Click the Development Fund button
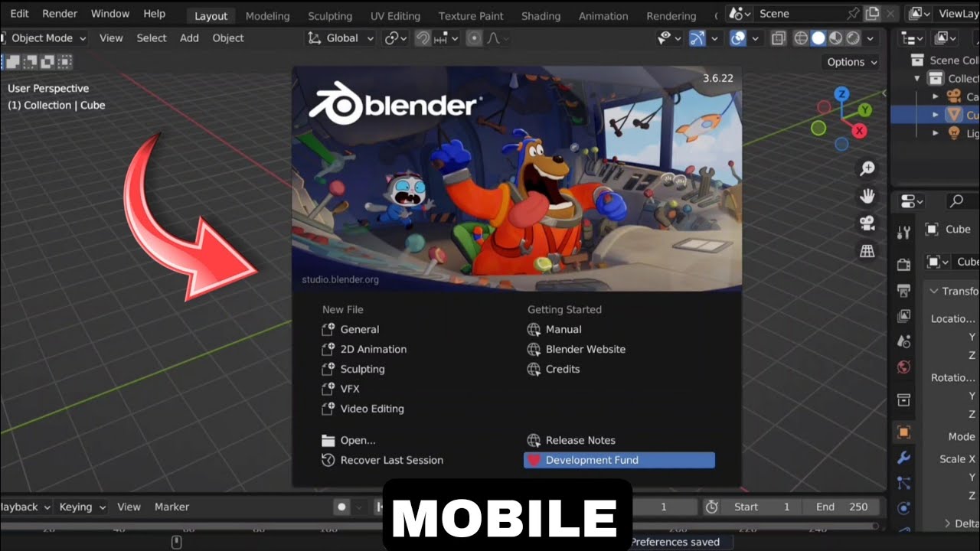 point(619,460)
